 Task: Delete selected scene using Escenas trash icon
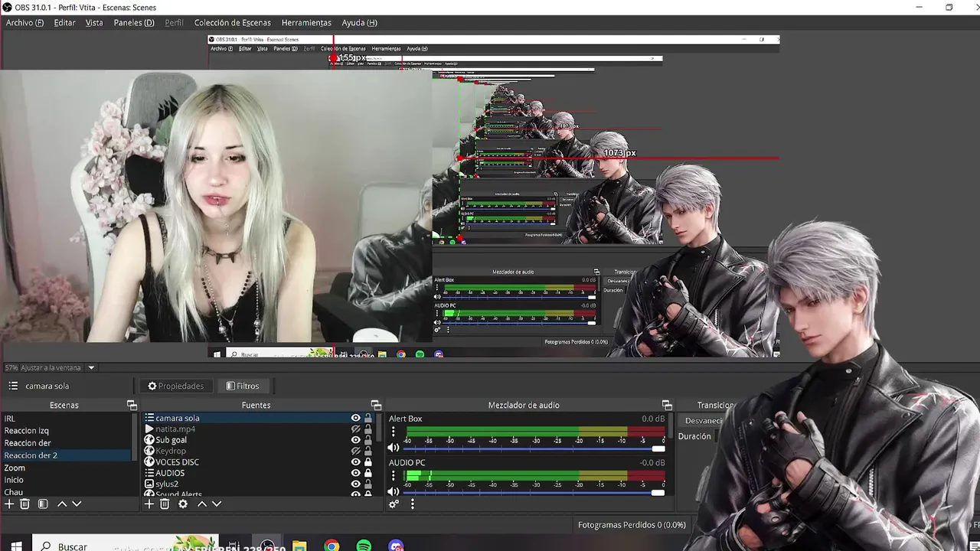tap(24, 504)
